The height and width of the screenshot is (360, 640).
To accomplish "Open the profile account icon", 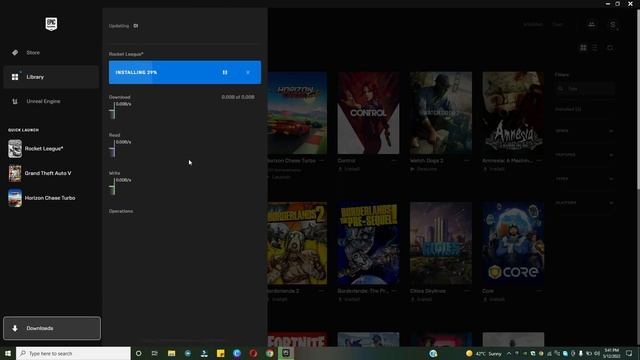I will (x=613, y=25).
